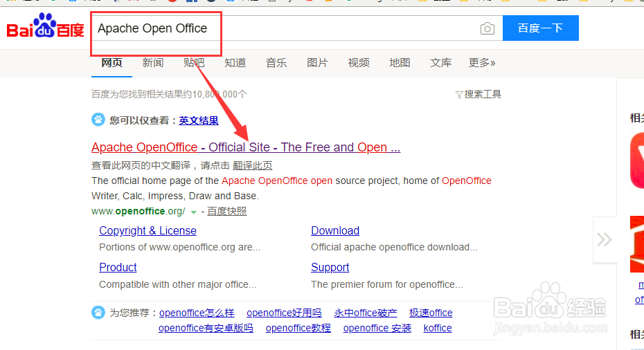Image resolution: width=644 pixels, height=350 pixels.
Task: Click www.openoffice.org/ green URL text
Action: [x=138, y=212]
